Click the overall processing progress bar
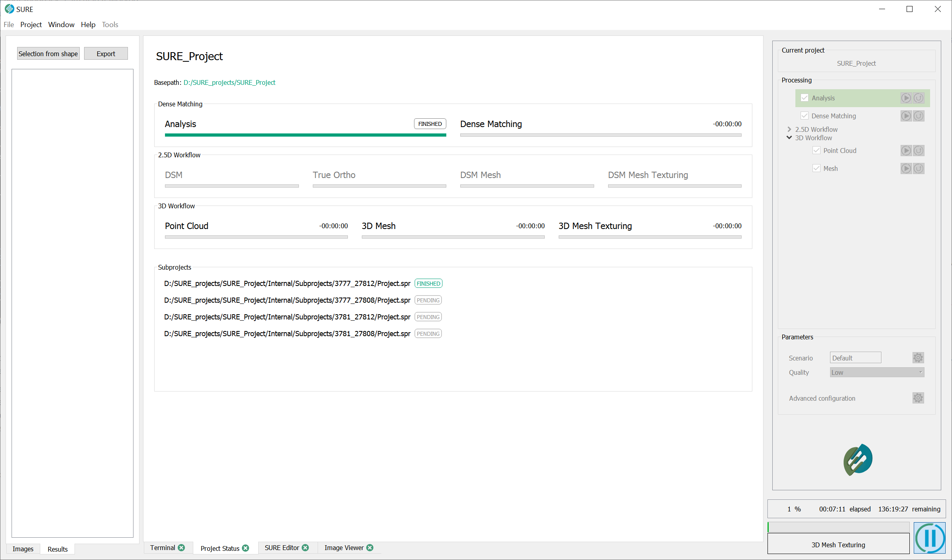The image size is (952, 560). coord(838,527)
